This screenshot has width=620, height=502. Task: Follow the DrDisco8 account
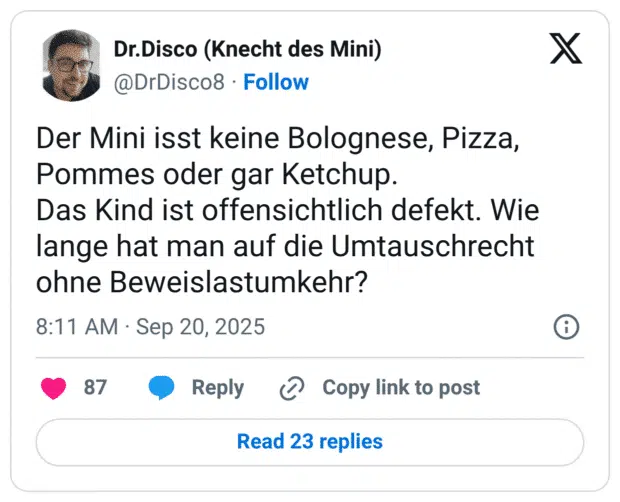276,82
